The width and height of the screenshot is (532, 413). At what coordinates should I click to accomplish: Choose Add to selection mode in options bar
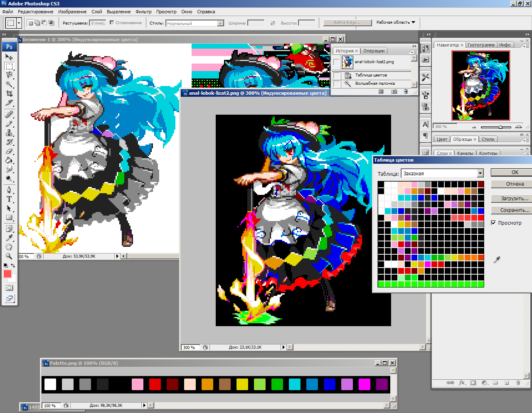(x=37, y=23)
